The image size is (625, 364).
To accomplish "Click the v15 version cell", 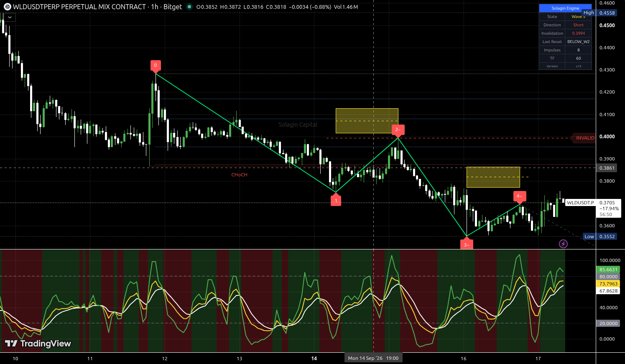I will click(578, 66).
